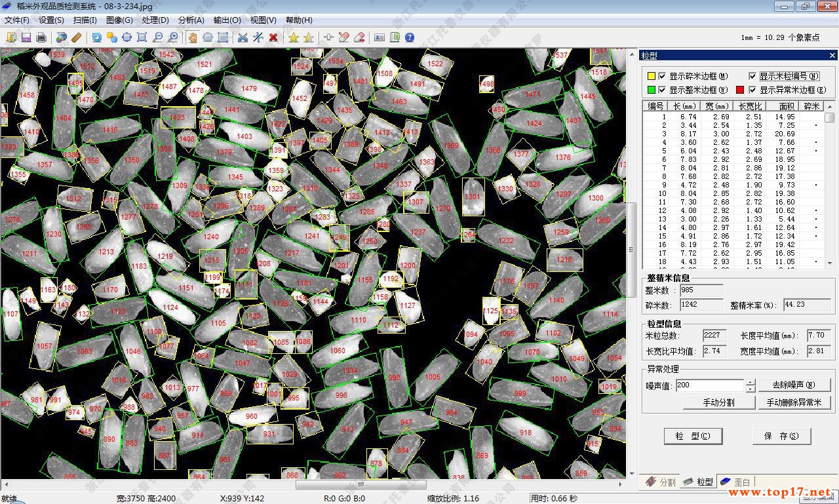The height and width of the screenshot is (504, 839).
Task: Click the red abnormal-rice color swatch
Action: pyautogui.click(x=740, y=90)
